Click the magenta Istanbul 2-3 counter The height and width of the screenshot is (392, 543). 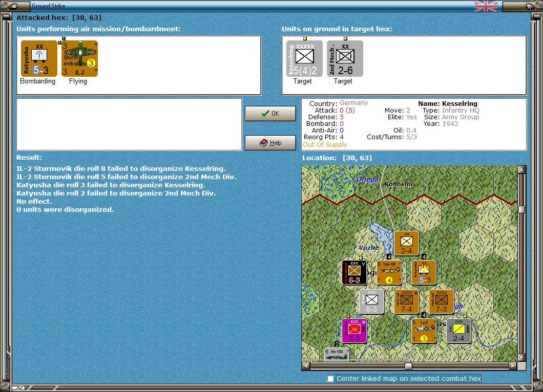pyautogui.click(x=354, y=331)
